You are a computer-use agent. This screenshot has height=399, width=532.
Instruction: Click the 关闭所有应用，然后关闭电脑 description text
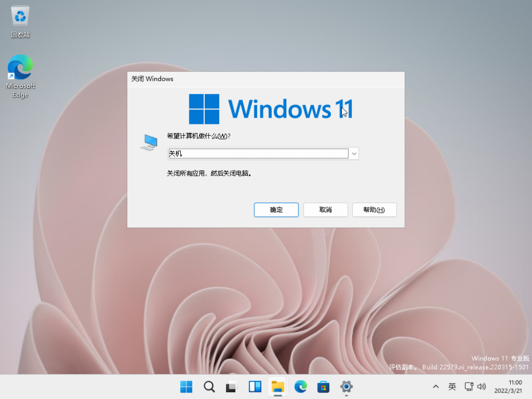(x=209, y=173)
